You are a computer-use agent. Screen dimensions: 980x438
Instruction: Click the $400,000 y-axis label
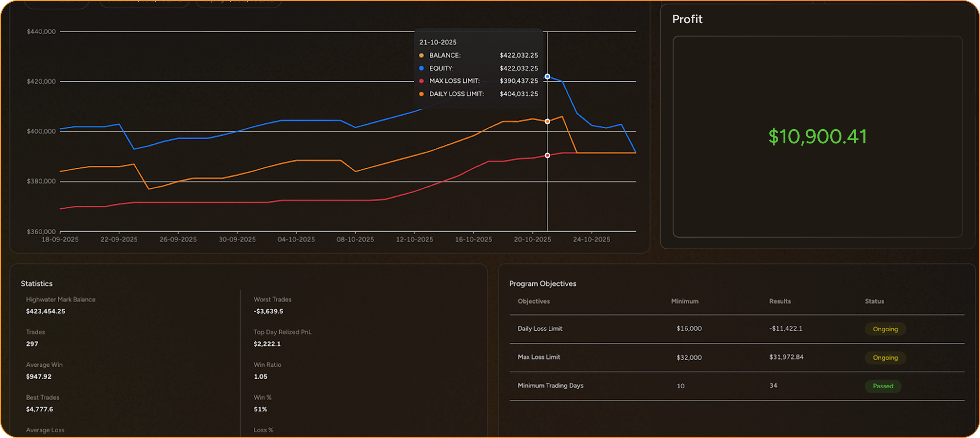click(x=41, y=131)
